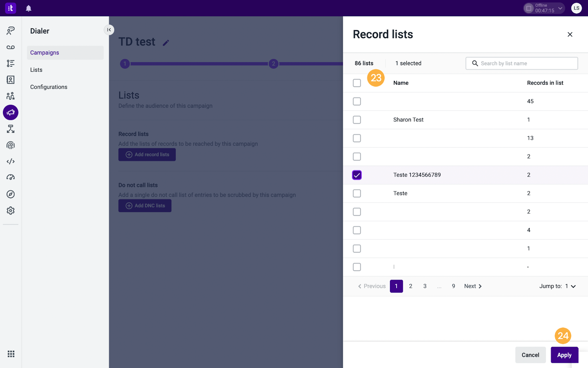
Task: Open the contacts book icon in the sidebar
Action: coord(11,79)
